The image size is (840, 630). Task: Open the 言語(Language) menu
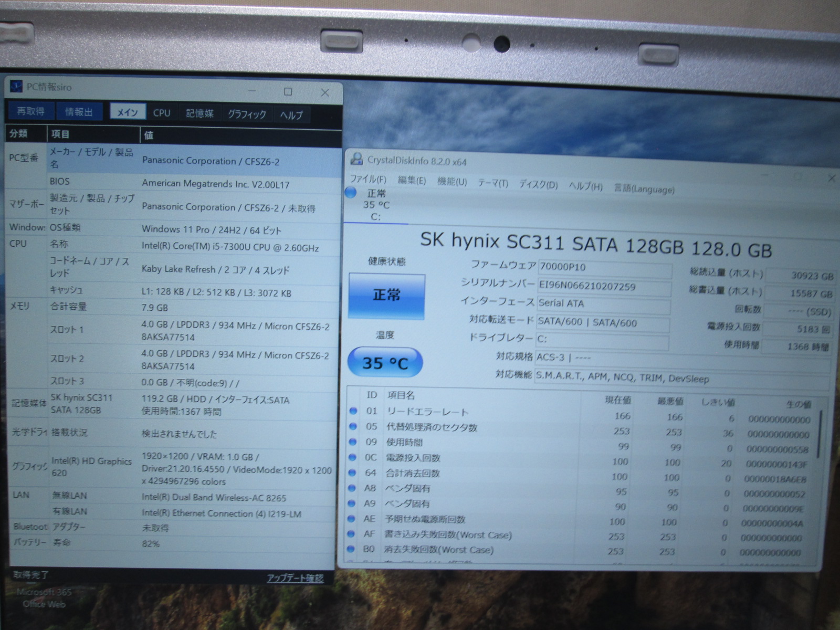644,188
